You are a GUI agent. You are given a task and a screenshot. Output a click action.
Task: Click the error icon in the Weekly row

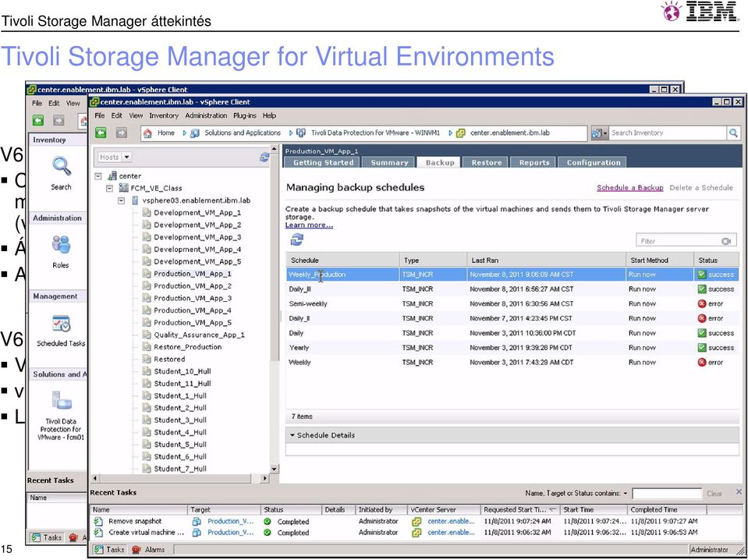pyautogui.click(x=702, y=363)
